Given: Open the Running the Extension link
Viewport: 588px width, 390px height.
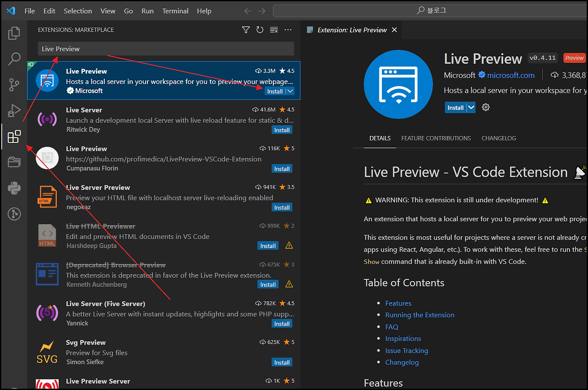Looking at the screenshot, I should (x=419, y=315).
